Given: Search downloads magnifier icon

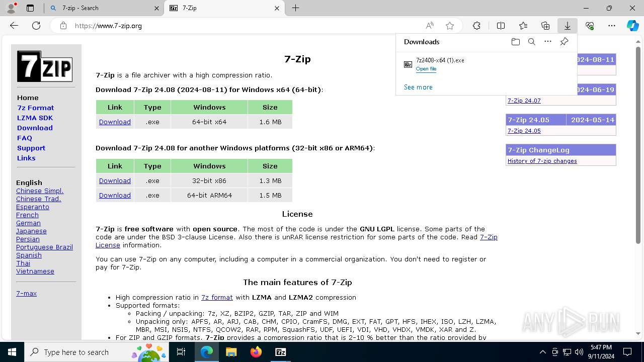Looking at the screenshot, I should pyautogui.click(x=531, y=42).
